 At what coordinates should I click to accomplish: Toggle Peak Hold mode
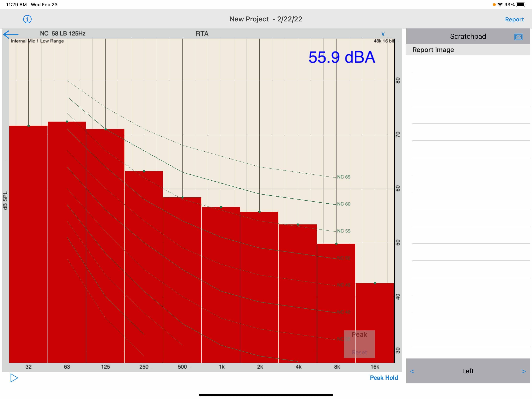coord(384,378)
